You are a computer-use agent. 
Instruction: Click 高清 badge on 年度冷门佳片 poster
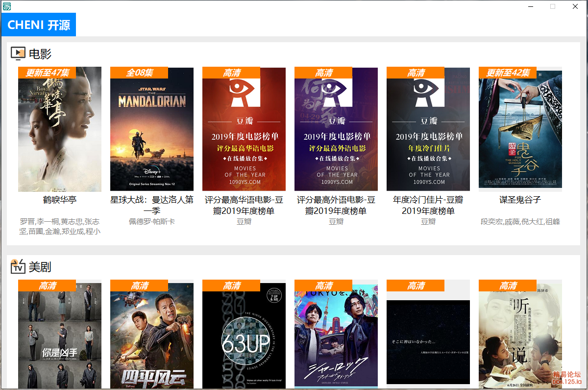tap(416, 73)
